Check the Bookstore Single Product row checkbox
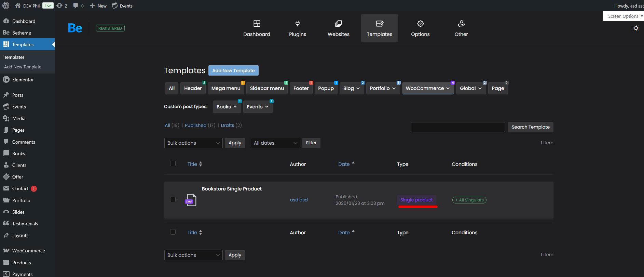 point(173,199)
